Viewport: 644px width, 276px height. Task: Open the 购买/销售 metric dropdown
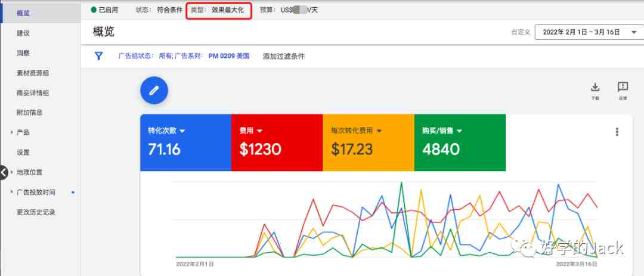[x=460, y=131]
